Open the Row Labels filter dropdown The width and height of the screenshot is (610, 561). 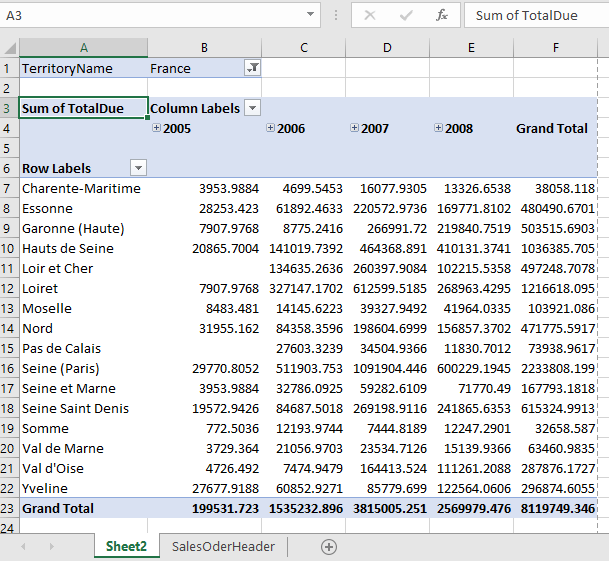pos(138,168)
